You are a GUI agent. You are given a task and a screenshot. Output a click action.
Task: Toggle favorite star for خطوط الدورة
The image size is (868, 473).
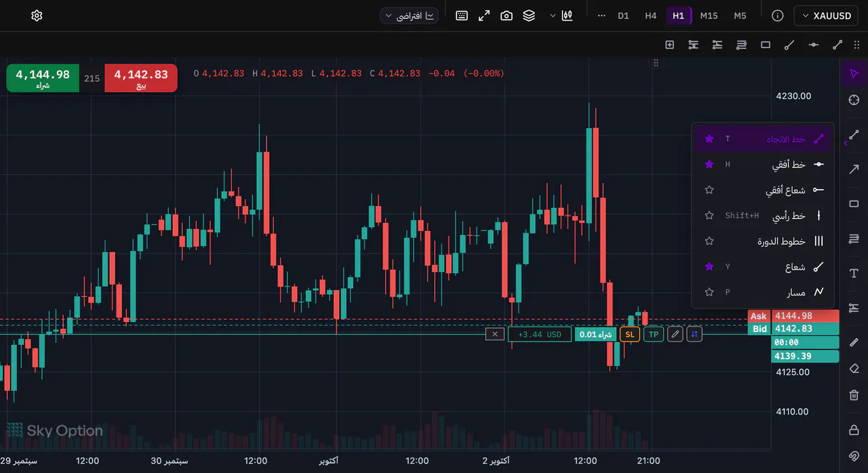(709, 241)
